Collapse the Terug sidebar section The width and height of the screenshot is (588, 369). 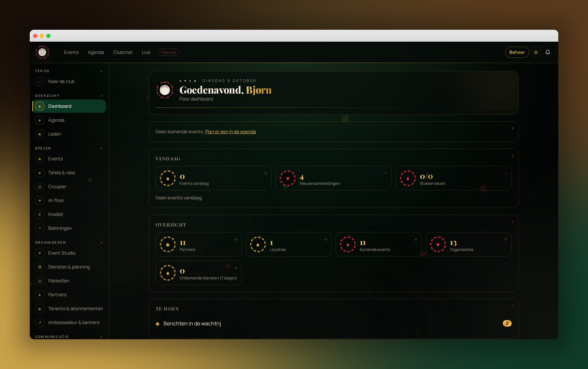101,71
